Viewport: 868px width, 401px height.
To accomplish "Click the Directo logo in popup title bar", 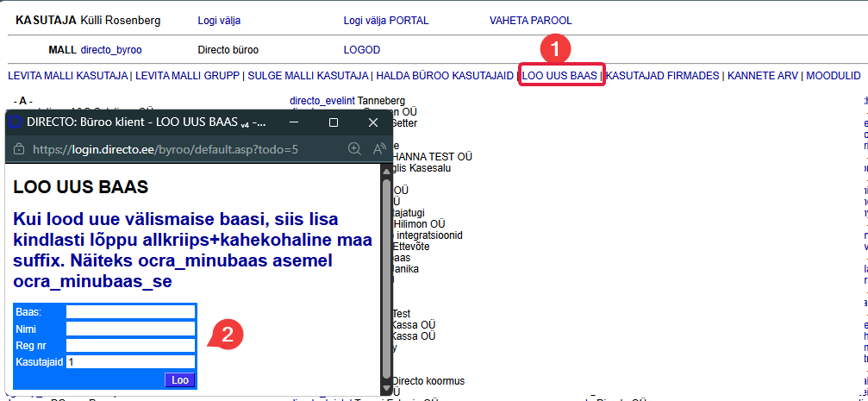I will [x=15, y=122].
